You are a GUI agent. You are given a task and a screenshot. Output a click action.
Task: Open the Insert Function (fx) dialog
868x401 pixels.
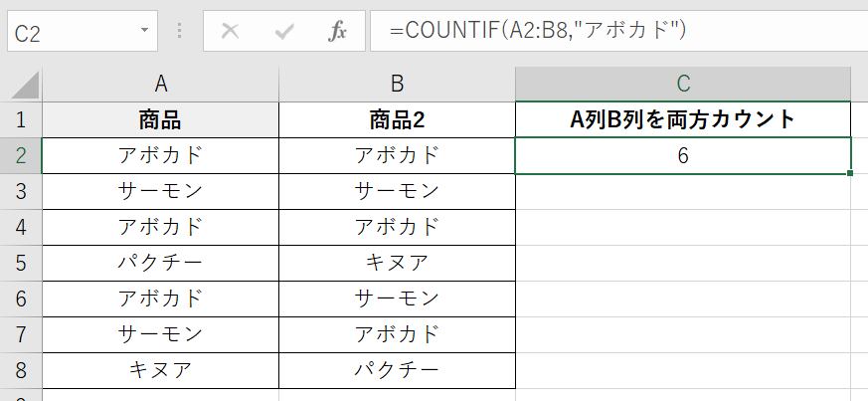pos(338,32)
